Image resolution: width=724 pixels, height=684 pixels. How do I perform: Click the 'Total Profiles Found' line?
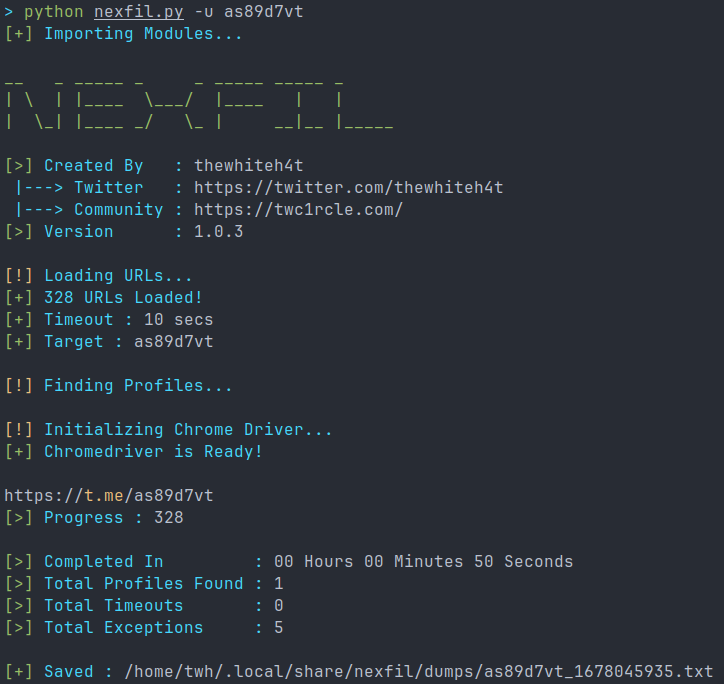tap(144, 584)
